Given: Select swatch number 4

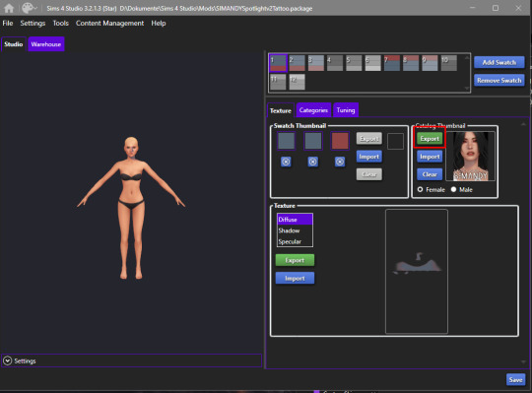Looking at the screenshot, I should [x=335, y=63].
